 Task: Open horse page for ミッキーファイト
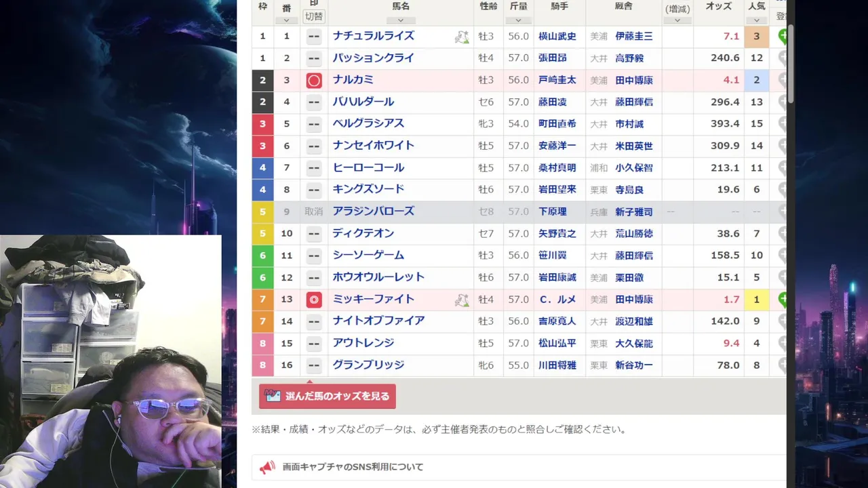coord(373,299)
